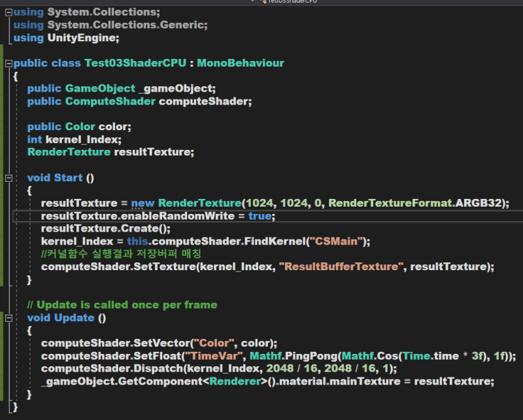This screenshot has height=420, width=523.
Task: Click the SetTexture method call
Action: coord(165,266)
